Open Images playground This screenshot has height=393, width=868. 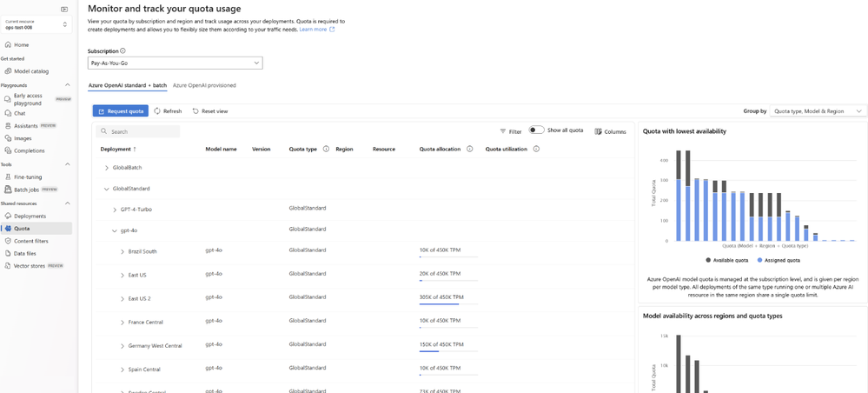pyautogui.click(x=23, y=138)
